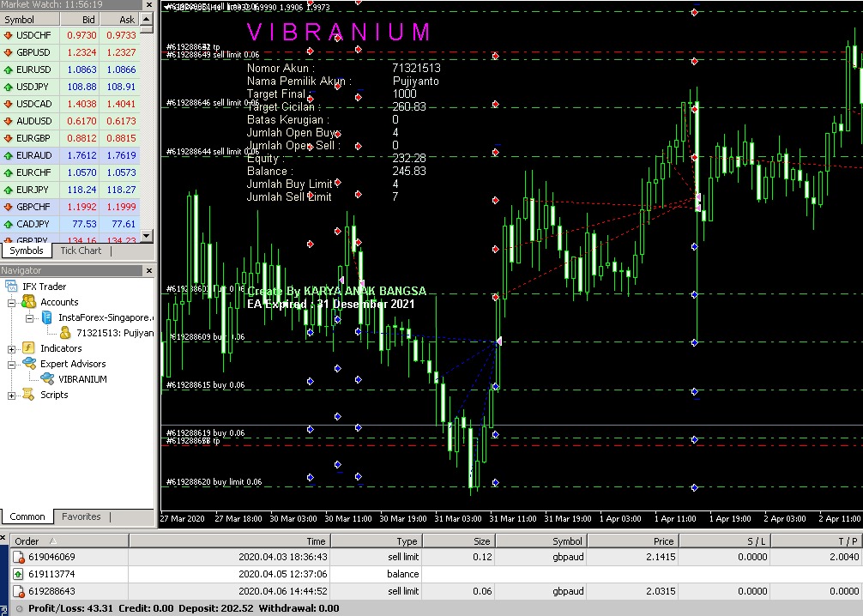Select the Indicators icon in Navigator

tap(28, 348)
